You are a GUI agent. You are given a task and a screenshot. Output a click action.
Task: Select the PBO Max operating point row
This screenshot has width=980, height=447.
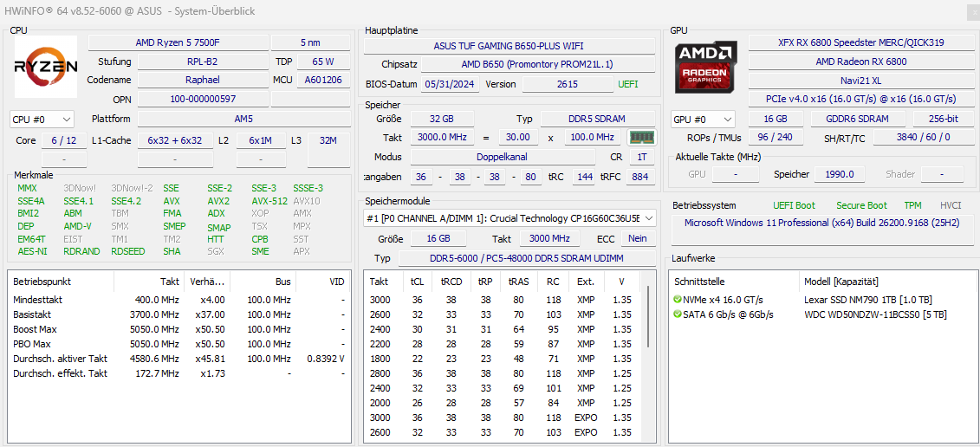[178, 344]
